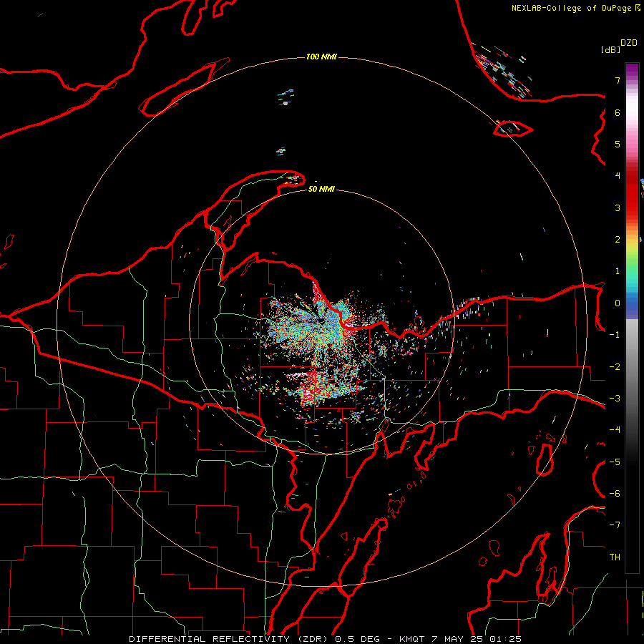Click the DZD product label above the scale
Image resolution: width=644 pixels, height=644 pixels.
tap(629, 43)
